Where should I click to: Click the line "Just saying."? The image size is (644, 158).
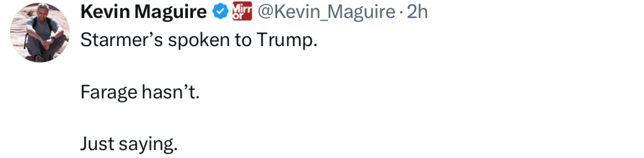click(129, 144)
